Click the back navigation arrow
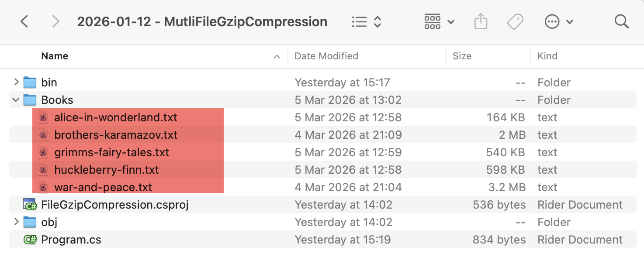Viewport: 644px width, 254px height. pos(24,21)
